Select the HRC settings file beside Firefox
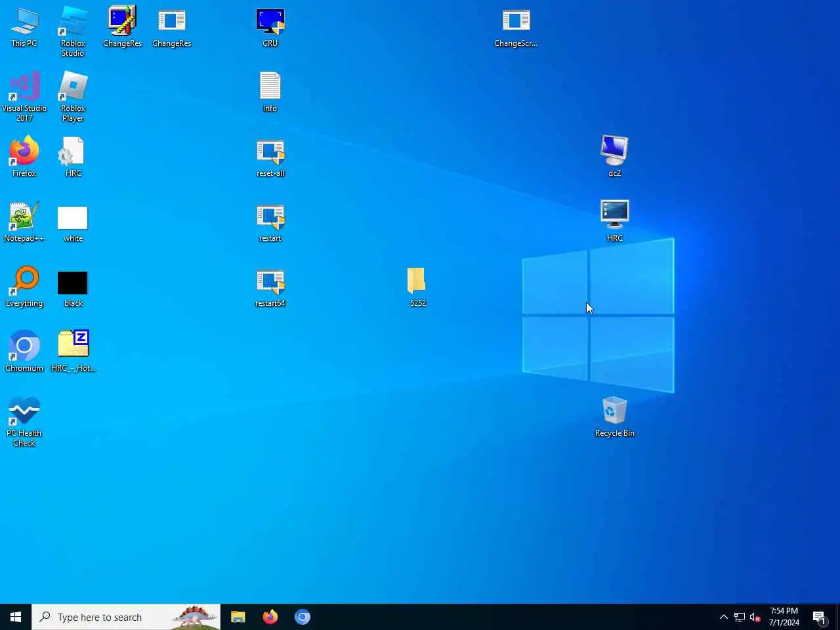This screenshot has width=840, height=630. click(x=73, y=157)
